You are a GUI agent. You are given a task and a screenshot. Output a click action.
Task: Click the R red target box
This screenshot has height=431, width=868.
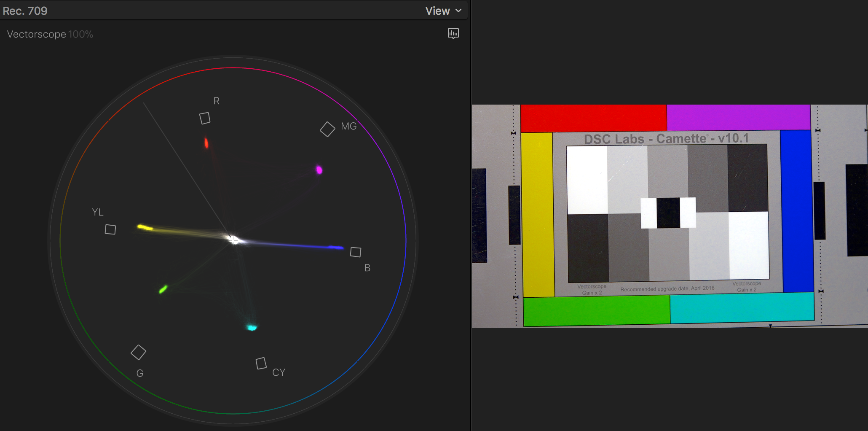click(205, 118)
